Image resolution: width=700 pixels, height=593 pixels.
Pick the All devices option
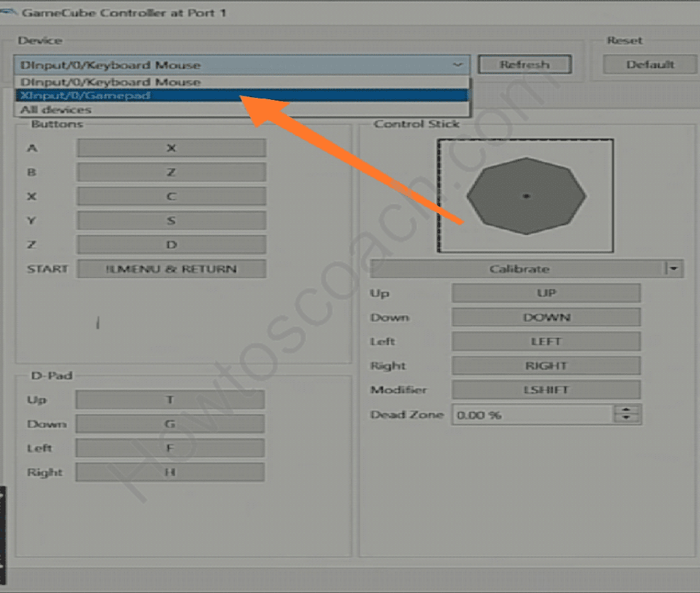pos(243,109)
